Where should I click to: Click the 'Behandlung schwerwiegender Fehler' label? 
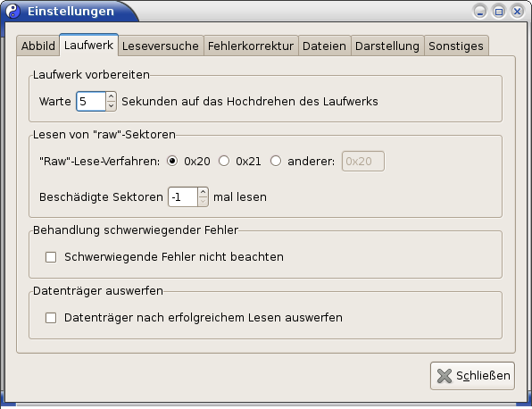pyautogui.click(x=136, y=230)
